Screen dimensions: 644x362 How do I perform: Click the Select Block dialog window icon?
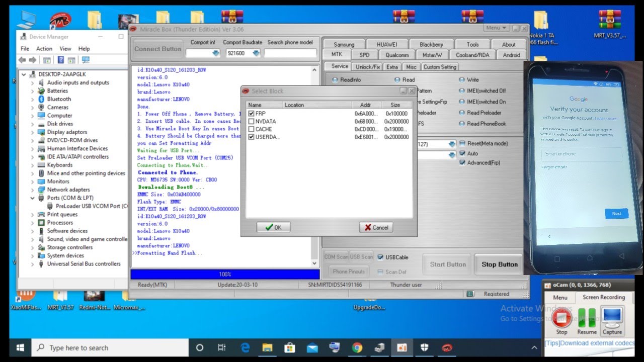(x=246, y=91)
